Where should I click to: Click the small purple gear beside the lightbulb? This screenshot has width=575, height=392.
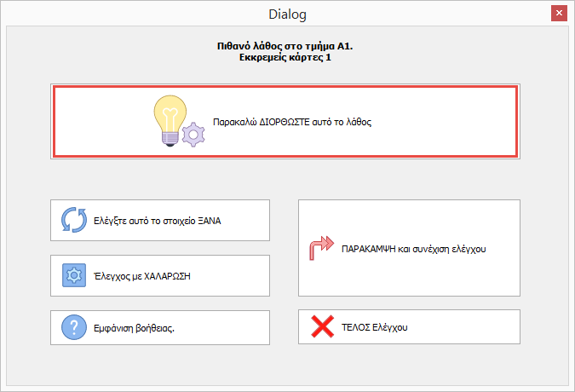[x=194, y=134]
